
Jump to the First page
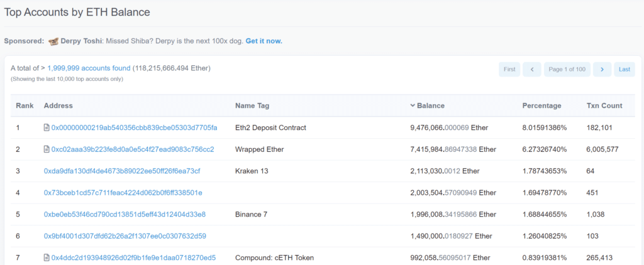pyautogui.click(x=509, y=69)
